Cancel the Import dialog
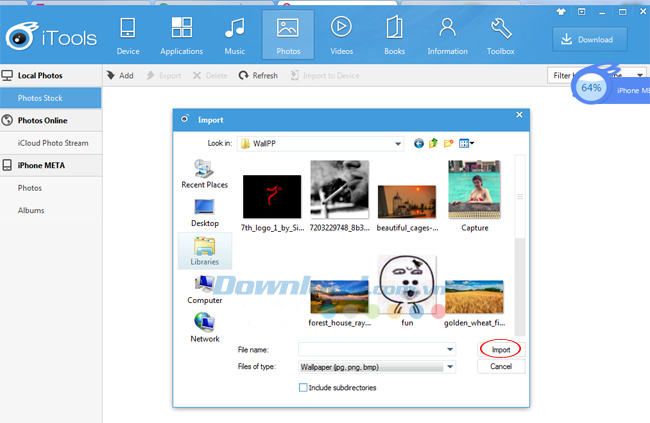 click(x=501, y=367)
